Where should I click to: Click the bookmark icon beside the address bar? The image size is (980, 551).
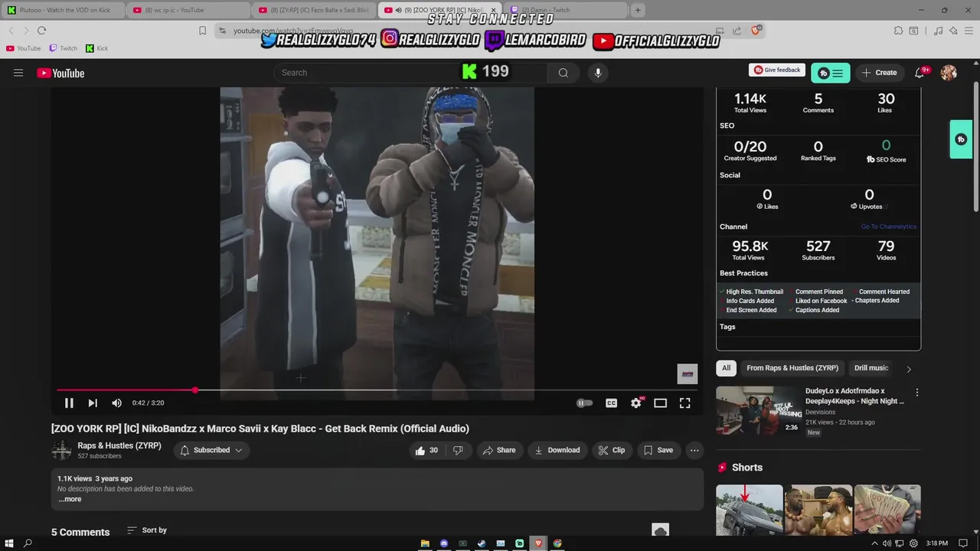coord(202,31)
